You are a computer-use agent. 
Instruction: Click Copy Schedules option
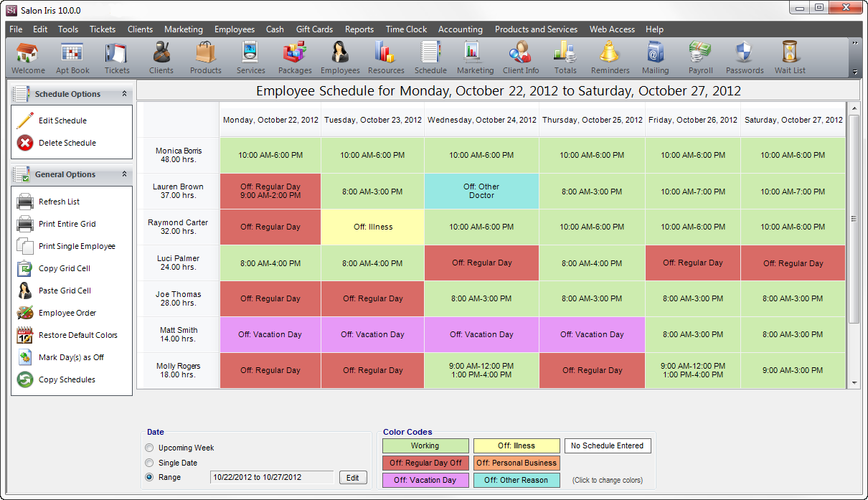click(56, 379)
